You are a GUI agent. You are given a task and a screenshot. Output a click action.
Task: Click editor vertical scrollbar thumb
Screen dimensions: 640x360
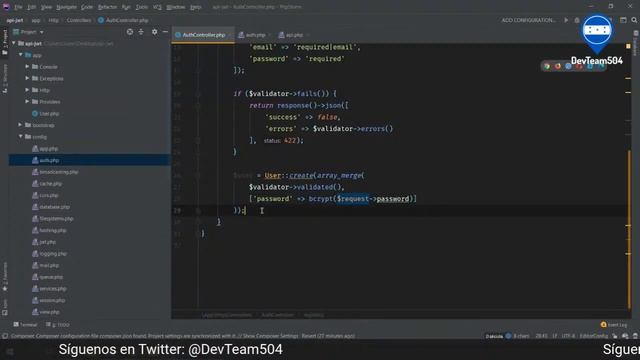coord(629,229)
